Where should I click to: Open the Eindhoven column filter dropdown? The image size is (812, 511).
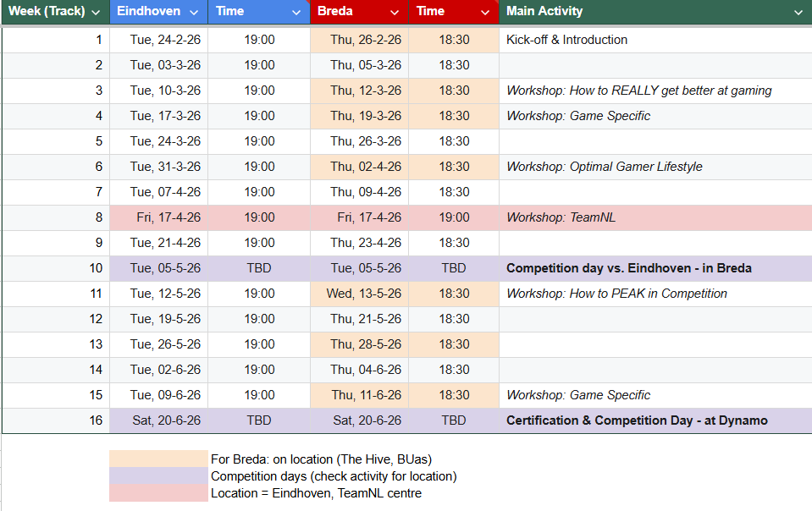tap(194, 13)
